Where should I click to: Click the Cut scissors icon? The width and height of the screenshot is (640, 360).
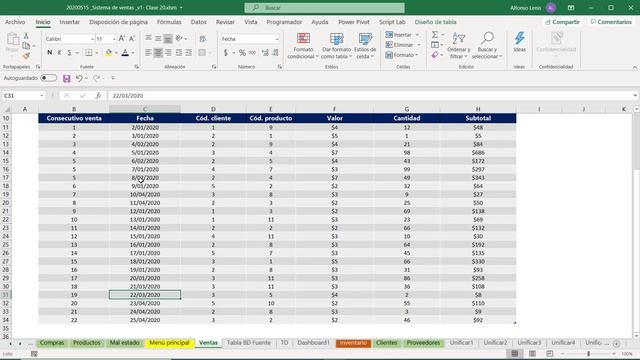(x=26, y=36)
